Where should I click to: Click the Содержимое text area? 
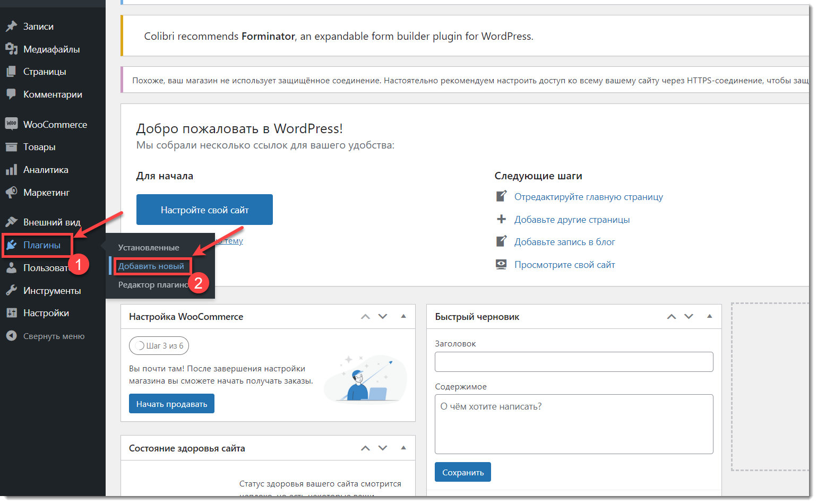(574, 424)
